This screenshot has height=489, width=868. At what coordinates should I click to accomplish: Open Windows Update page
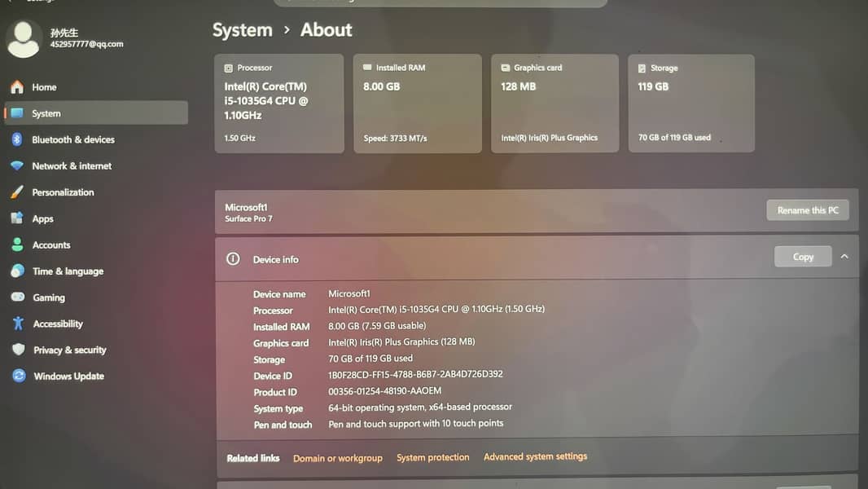tap(96, 376)
